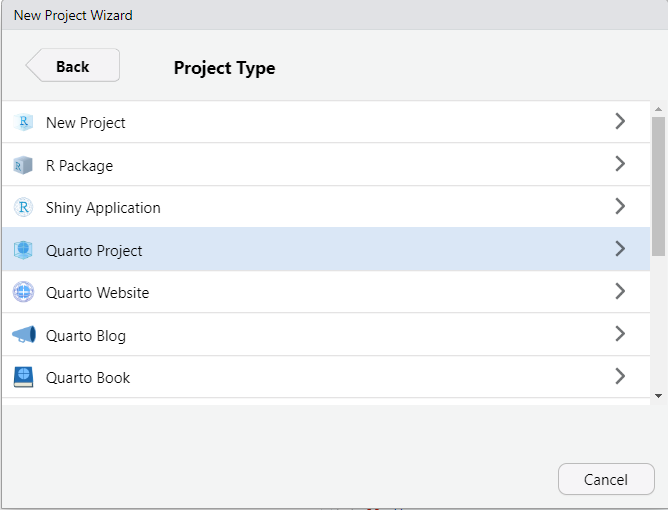The image size is (668, 510).
Task: Click the Quarto Website icon
Action: pos(23,292)
